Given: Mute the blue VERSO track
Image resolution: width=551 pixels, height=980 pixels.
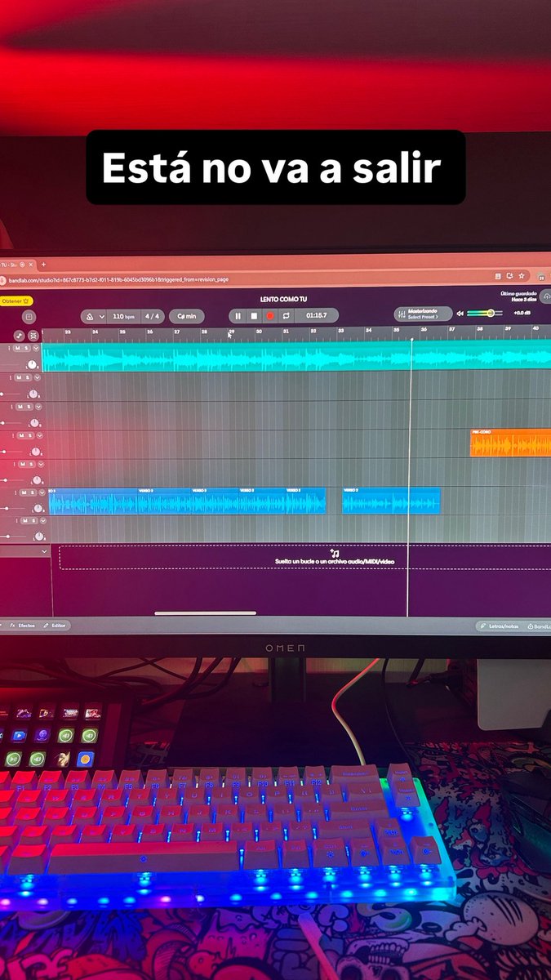Looking at the screenshot, I should click(x=24, y=492).
